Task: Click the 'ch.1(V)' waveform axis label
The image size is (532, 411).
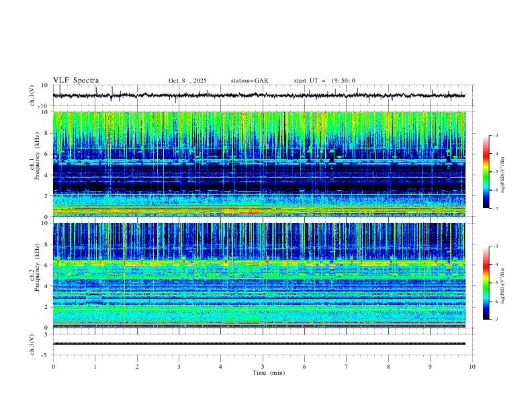Action: pos(32,95)
